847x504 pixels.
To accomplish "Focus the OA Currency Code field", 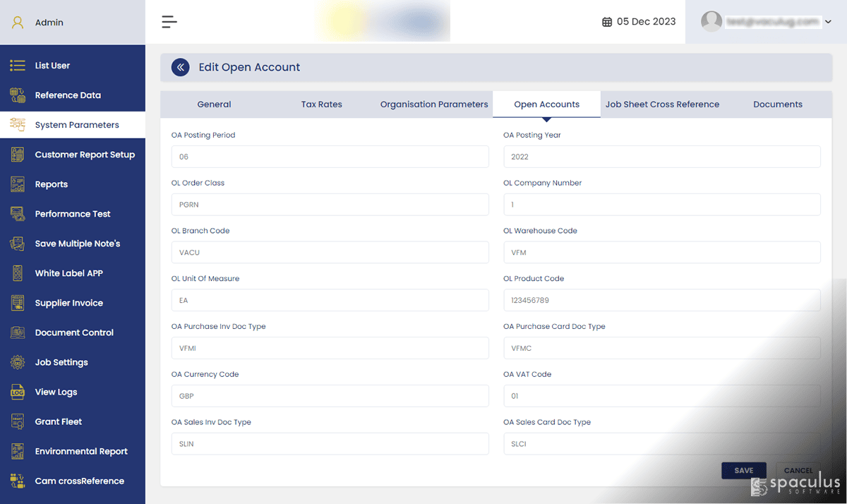I will (x=330, y=396).
